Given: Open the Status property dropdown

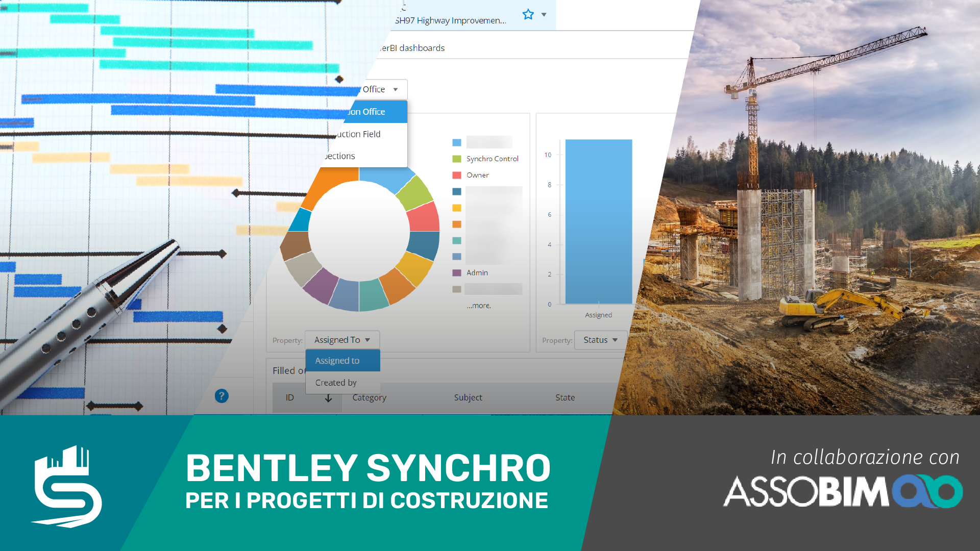Looking at the screenshot, I should tap(601, 340).
